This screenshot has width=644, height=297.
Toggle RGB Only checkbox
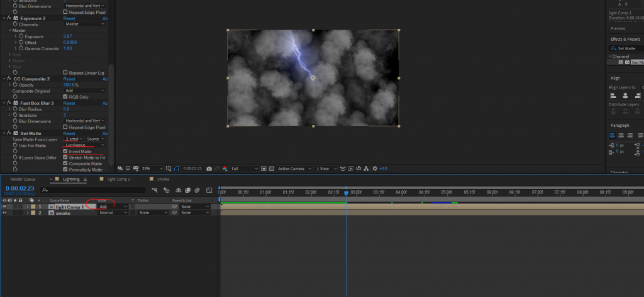65,97
